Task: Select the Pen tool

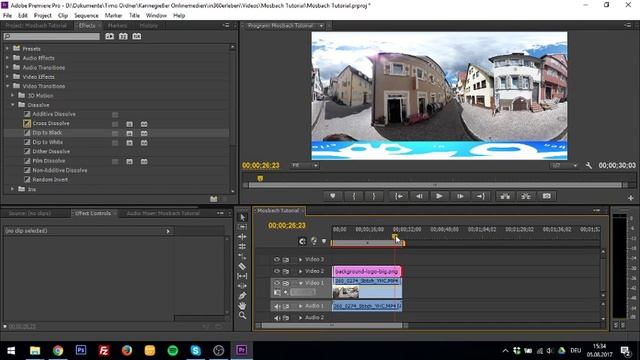Action: pos(242,296)
